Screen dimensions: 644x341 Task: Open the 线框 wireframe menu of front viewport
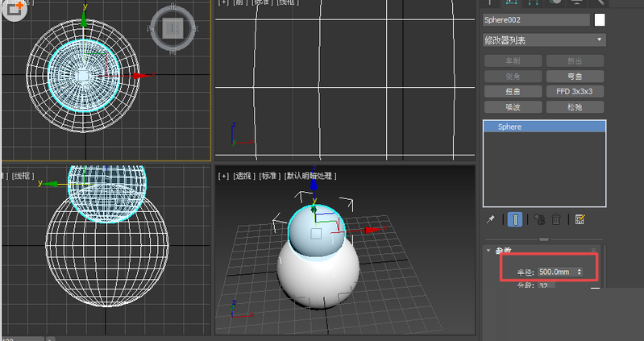tap(286, 2)
